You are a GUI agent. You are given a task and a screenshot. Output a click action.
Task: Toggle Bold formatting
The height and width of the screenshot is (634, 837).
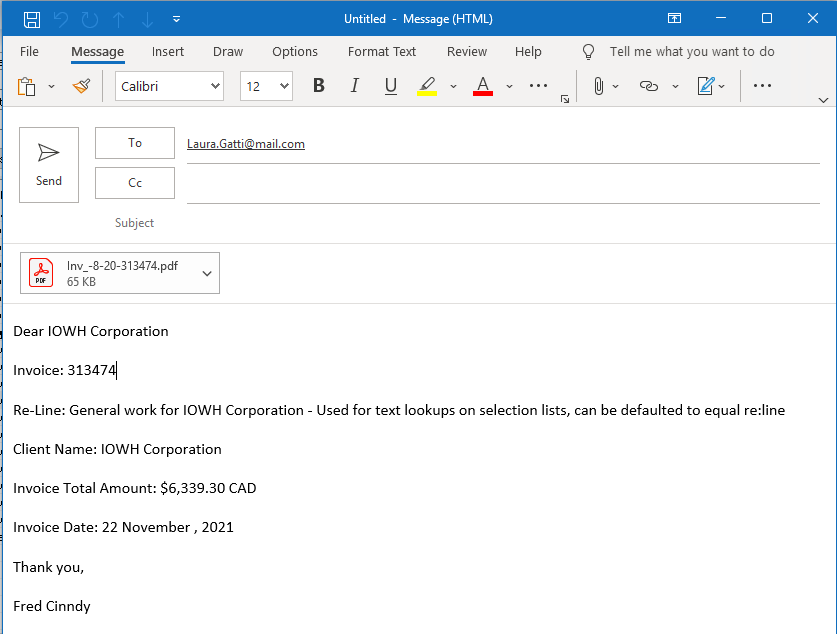tap(319, 85)
